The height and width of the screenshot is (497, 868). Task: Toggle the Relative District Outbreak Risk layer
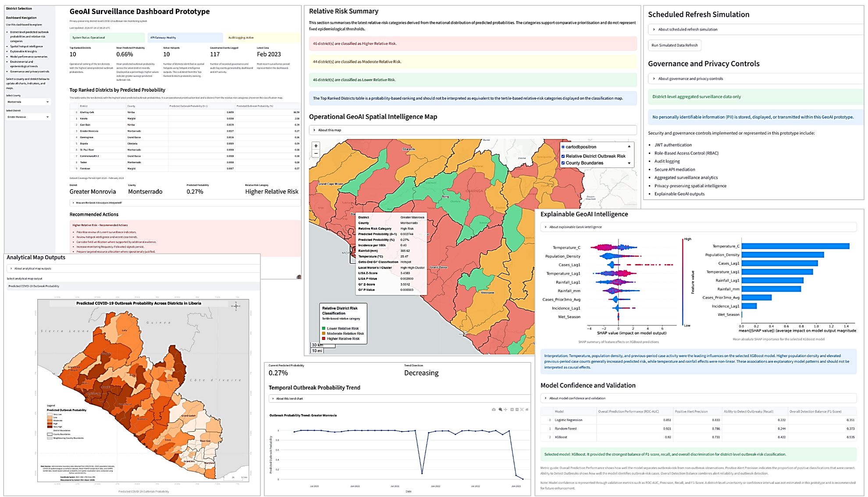pos(563,156)
